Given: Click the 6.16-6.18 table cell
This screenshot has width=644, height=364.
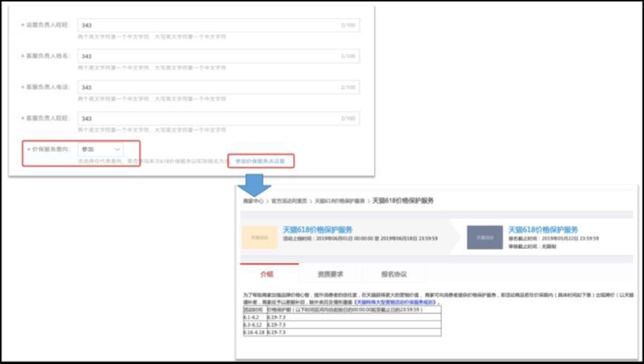Looking at the screenshot, I should (254, 332).
